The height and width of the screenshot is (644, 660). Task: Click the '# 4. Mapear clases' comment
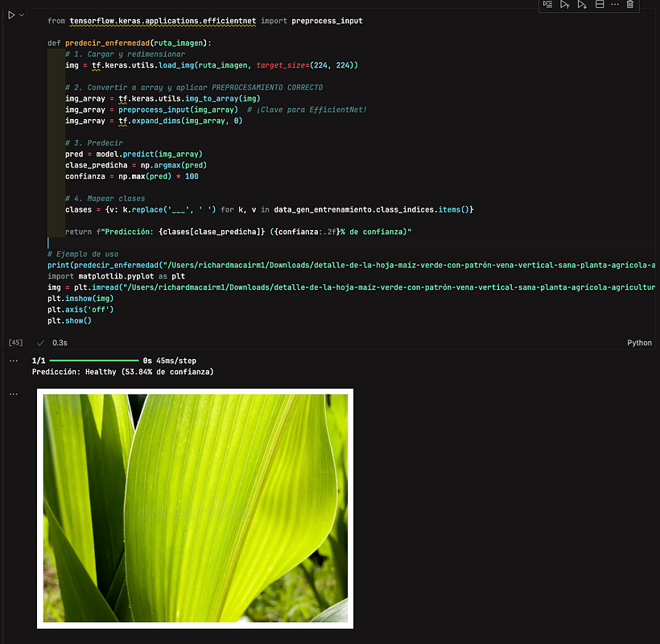tap(105, 199)
